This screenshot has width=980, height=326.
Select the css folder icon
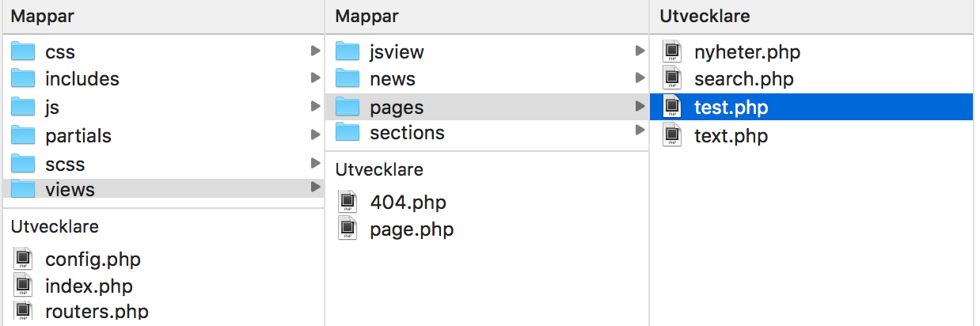[23, 52]
